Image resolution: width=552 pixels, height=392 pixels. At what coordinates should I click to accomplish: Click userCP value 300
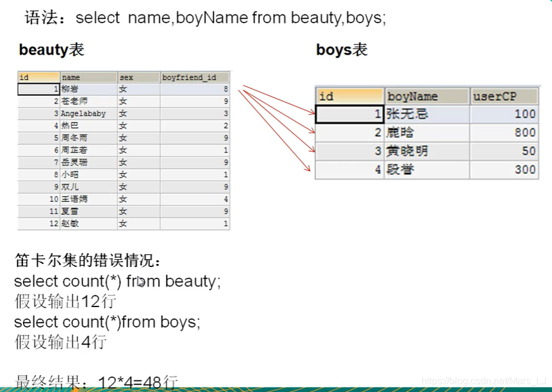(x=505, y=170)
